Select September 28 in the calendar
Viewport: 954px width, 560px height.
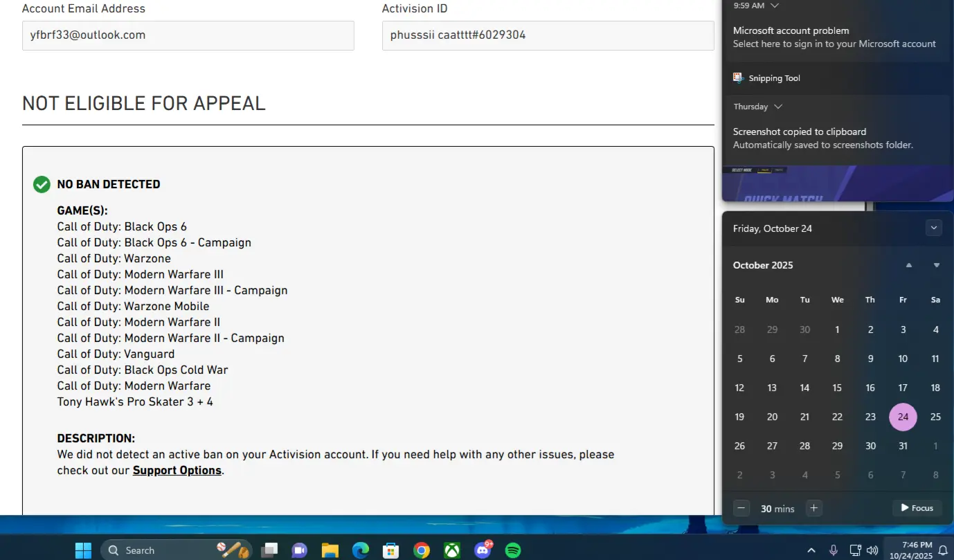coord(739,329)
